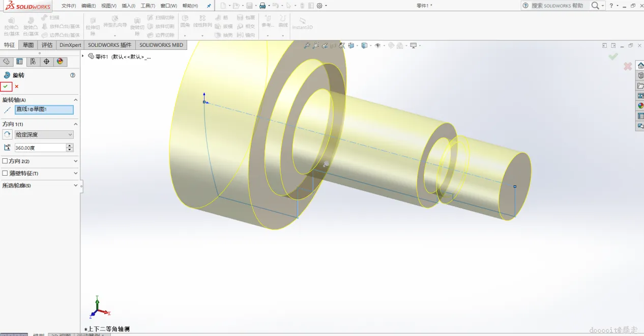Switch to the PropertyManager tab icon

pos(19,62)
